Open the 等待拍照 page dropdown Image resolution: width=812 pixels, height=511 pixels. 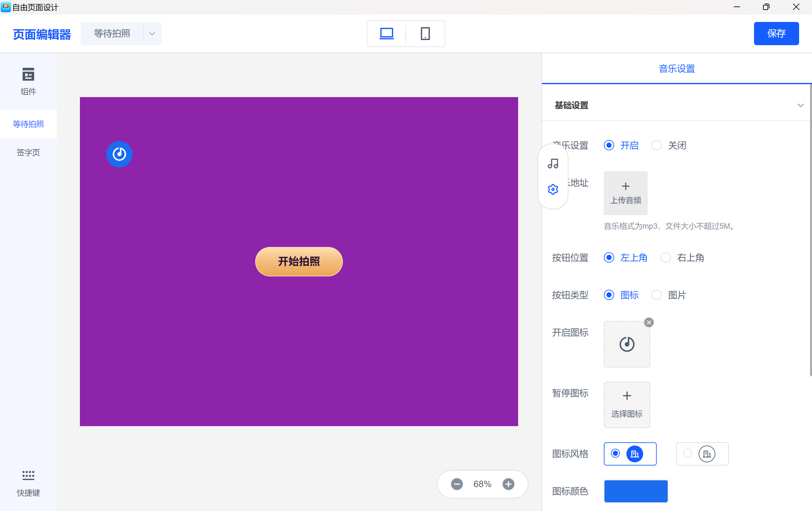[152, 34]
